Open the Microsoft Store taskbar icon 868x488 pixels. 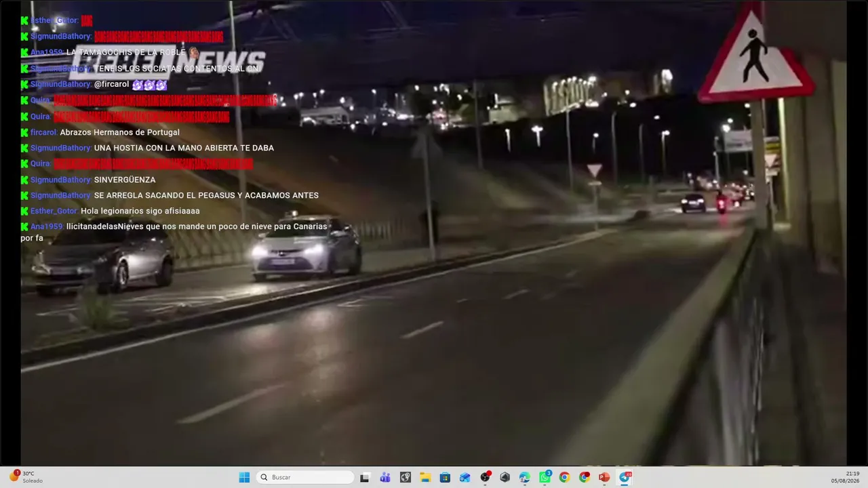click(x=445, y=477)
